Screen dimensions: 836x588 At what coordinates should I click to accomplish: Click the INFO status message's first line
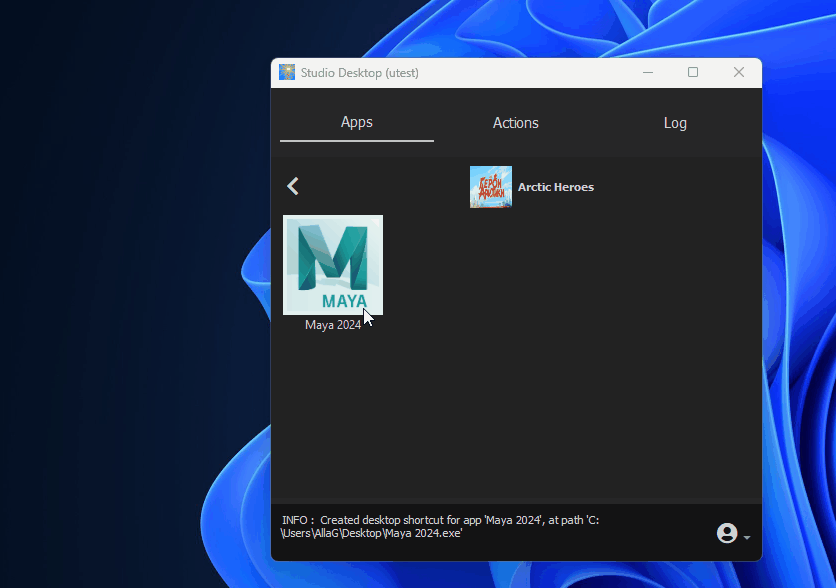[440, 520]
